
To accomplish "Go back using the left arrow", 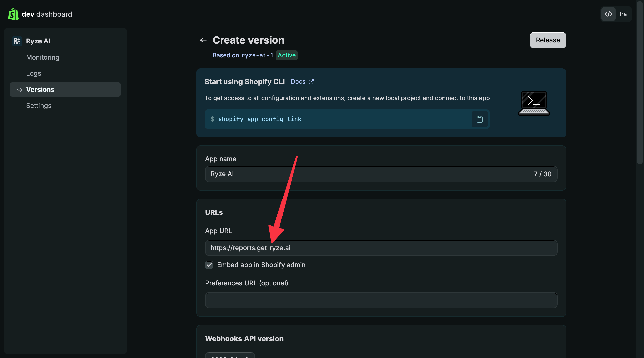I will click(203, 40).
